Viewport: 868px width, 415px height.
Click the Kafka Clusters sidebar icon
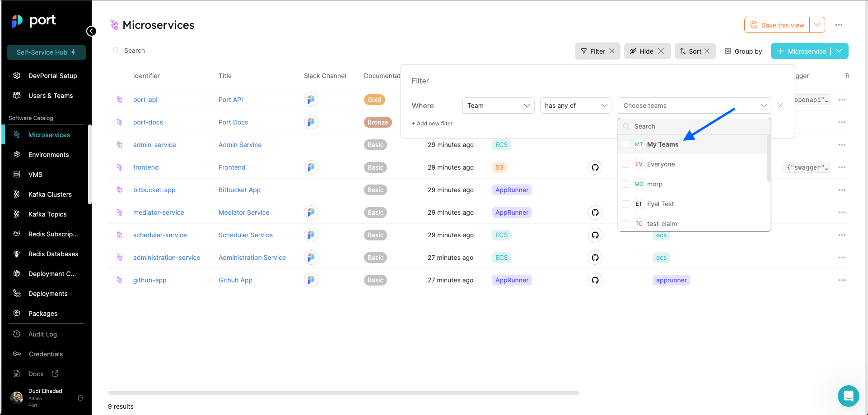(x=17, y=194)
